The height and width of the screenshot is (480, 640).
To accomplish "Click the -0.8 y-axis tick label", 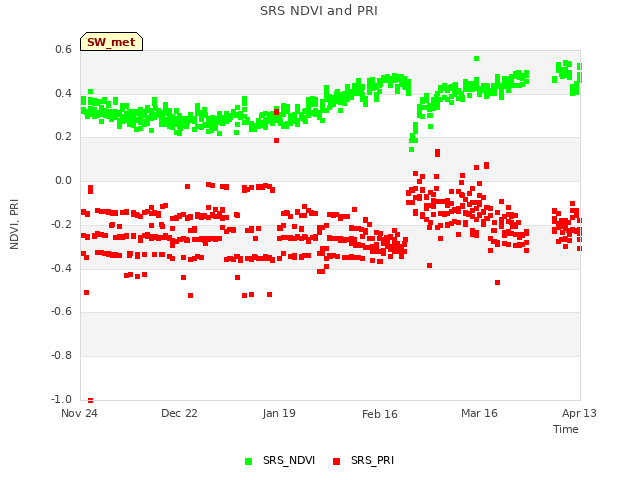I will click(61, 356).
